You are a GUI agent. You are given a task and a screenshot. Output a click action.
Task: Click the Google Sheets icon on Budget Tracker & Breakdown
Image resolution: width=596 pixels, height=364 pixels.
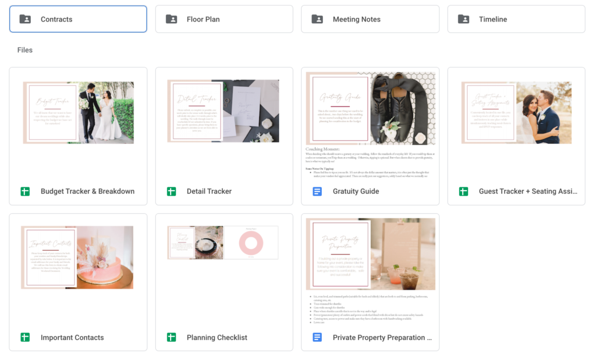[x=24, y=191]
